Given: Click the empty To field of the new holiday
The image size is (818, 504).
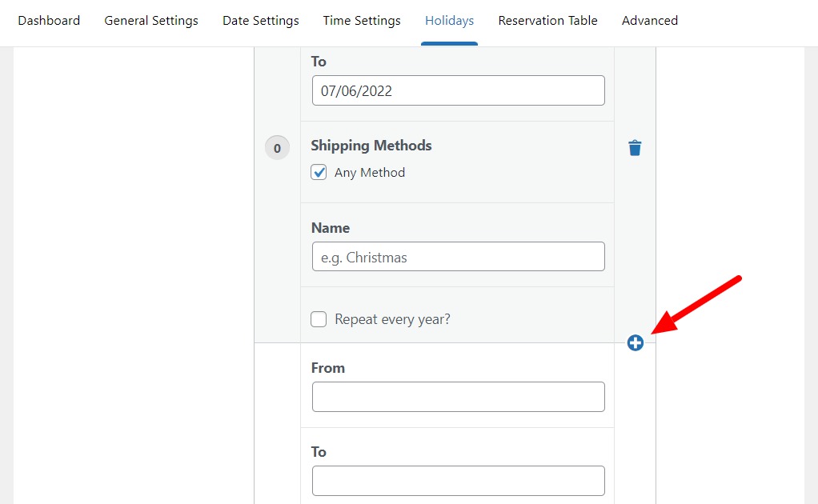Looking at the screenshot, I should [458, 481].
